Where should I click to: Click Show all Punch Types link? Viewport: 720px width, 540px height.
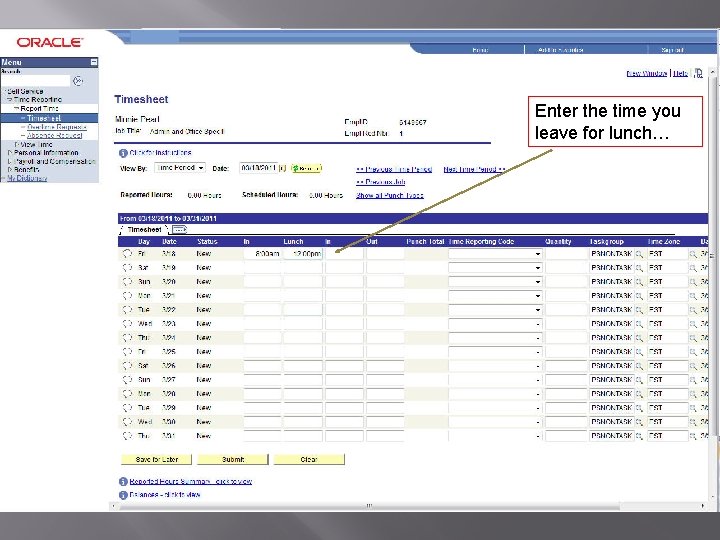[390, 195]
